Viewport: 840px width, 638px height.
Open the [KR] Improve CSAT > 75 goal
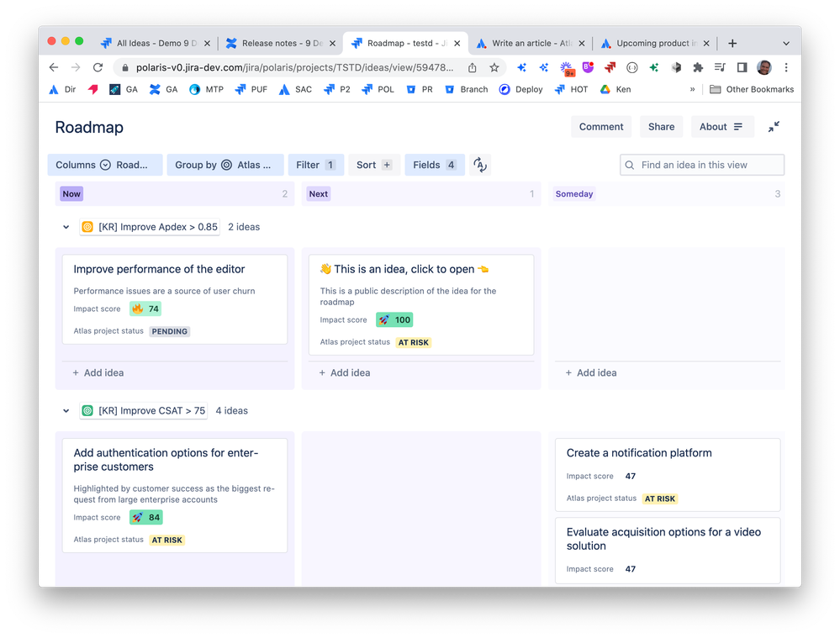144,411
